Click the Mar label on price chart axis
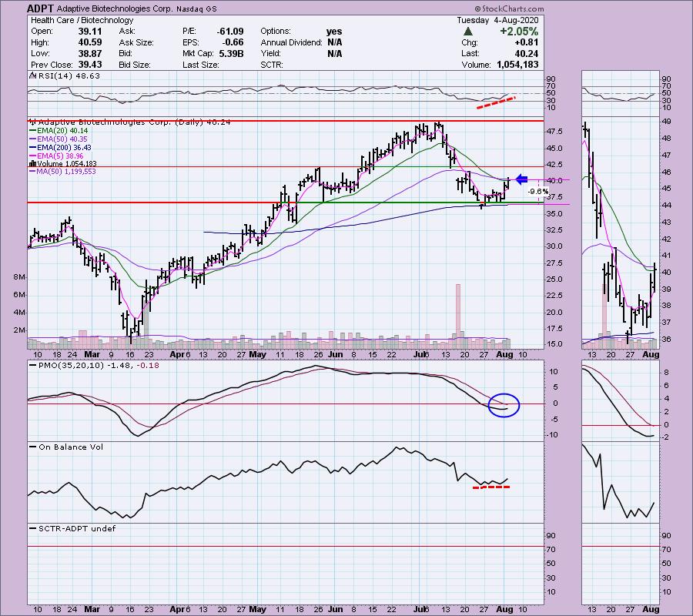The height and width of the screenshot is (616, 693). tap(92, 354)
